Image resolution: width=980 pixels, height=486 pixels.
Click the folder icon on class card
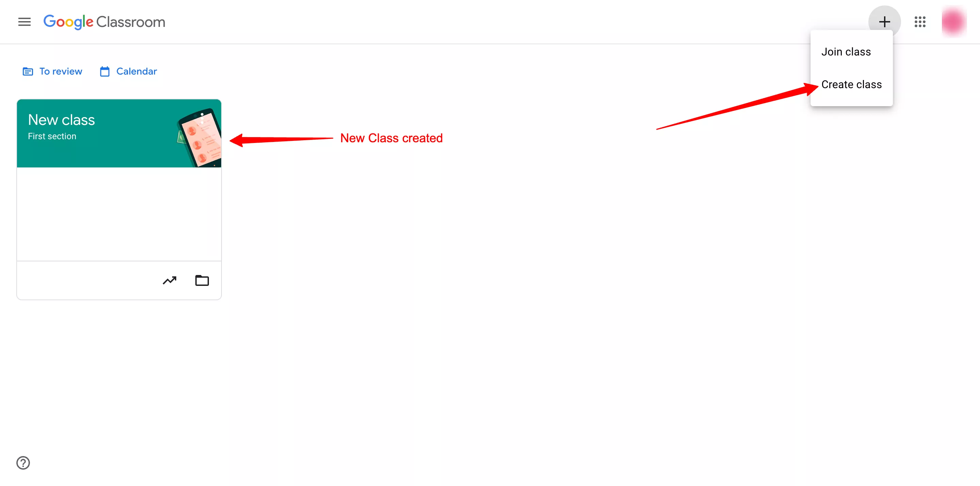202,280
